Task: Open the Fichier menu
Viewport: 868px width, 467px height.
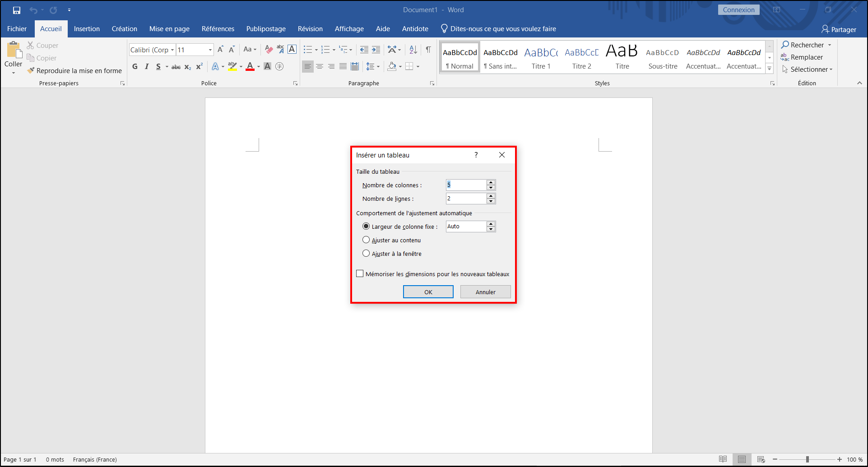Action: pos(17,29)
